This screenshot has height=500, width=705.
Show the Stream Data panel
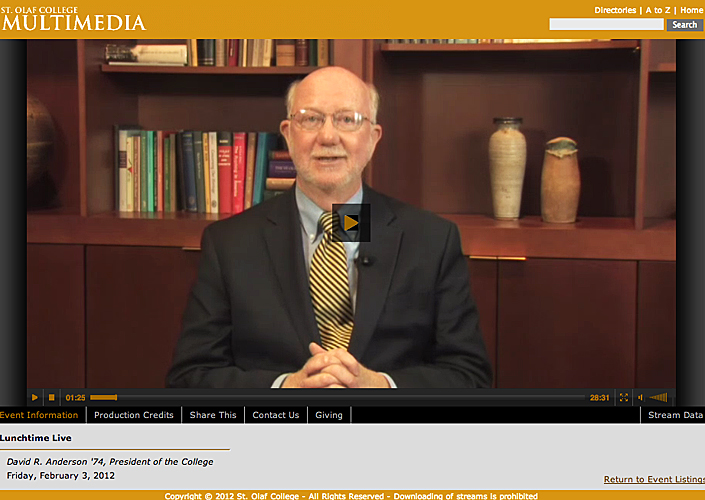coord(674,415)
